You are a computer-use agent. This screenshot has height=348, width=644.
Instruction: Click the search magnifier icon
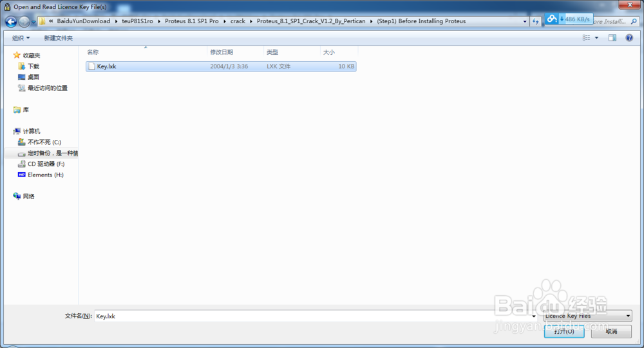pyautogui.click(x=634, y=21)
